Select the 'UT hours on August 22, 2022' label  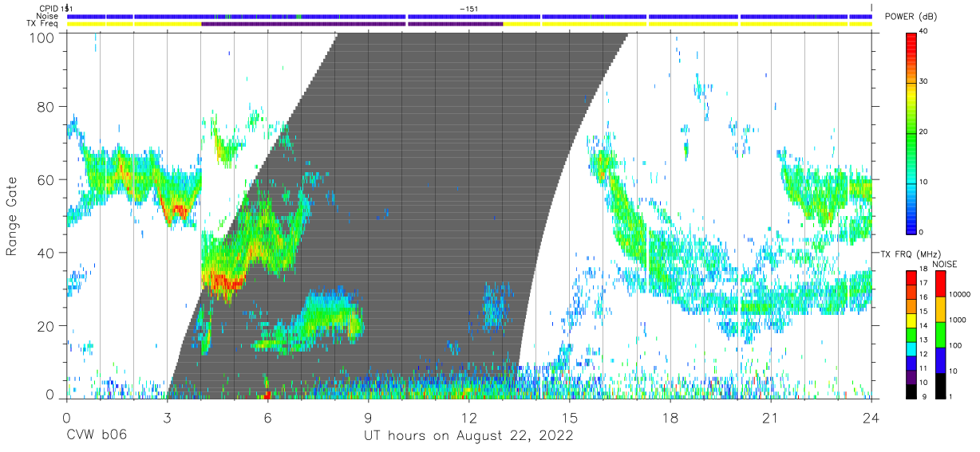click(468, 437)
